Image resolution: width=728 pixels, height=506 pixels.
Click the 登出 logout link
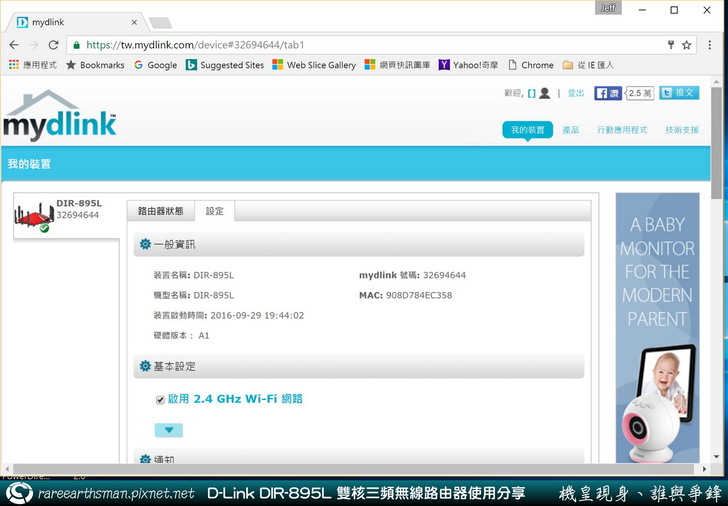pyautogui.click(x=576, y=93)
